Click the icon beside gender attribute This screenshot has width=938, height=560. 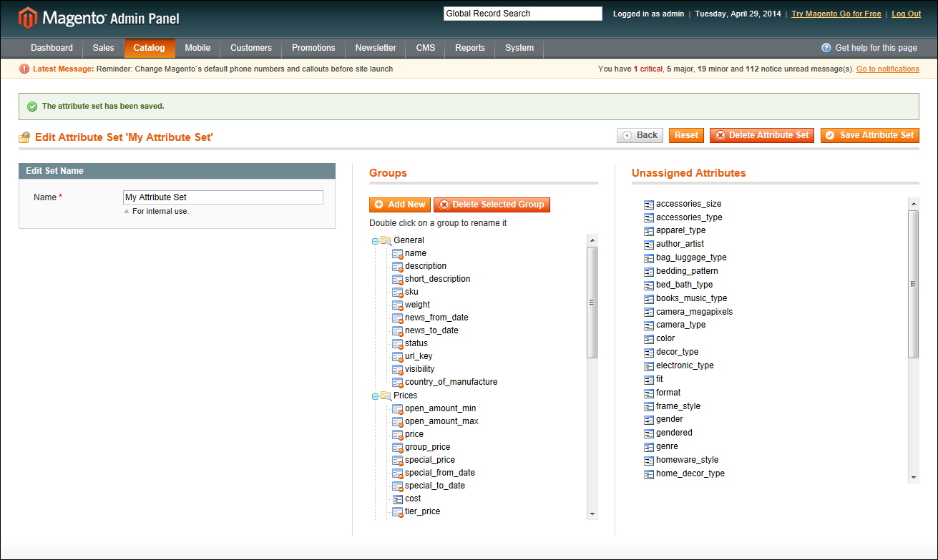pyautogui.click(x=649, y=420)
